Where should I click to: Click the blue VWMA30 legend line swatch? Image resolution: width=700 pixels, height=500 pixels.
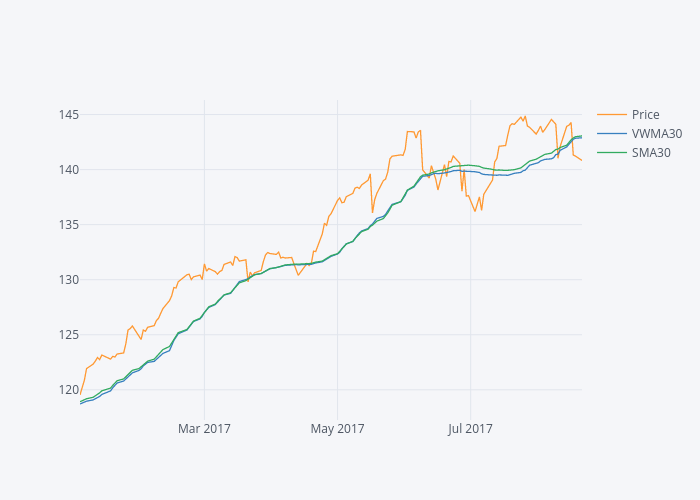tap(612, 133)
